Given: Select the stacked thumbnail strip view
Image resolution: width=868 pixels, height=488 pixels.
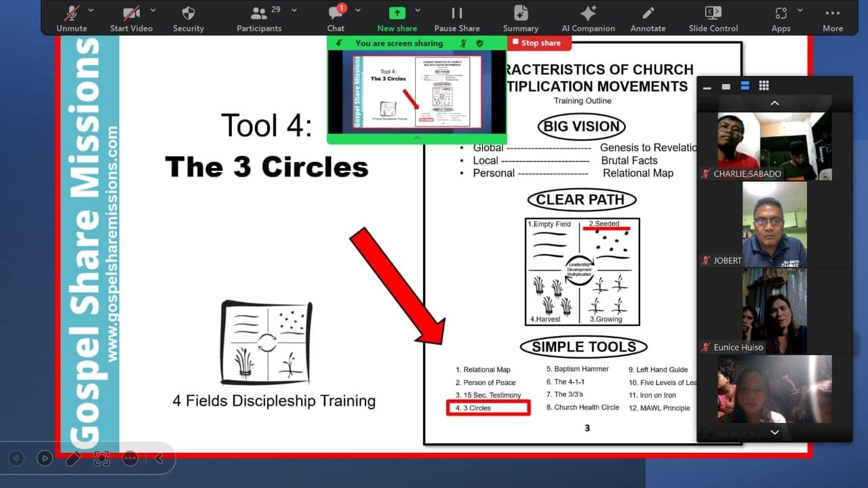Looking at the screenshot, I should pyautogui.click(x=745, y=85).
